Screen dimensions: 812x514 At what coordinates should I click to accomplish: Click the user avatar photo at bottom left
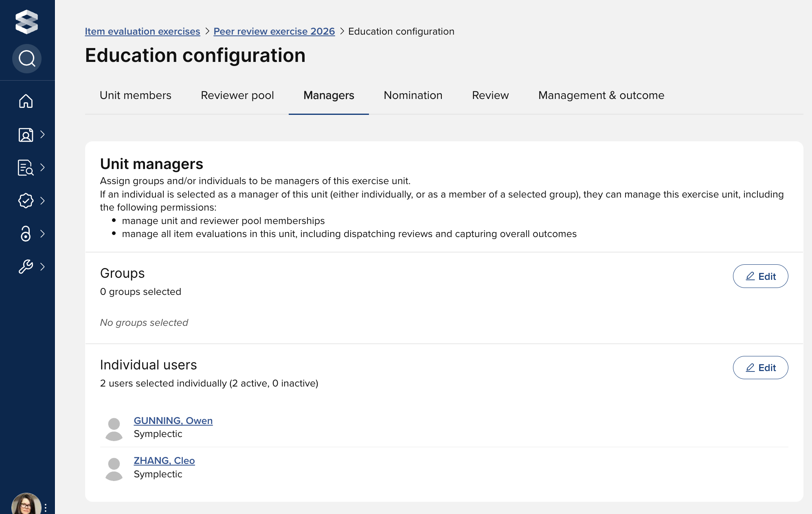point(26,505)
